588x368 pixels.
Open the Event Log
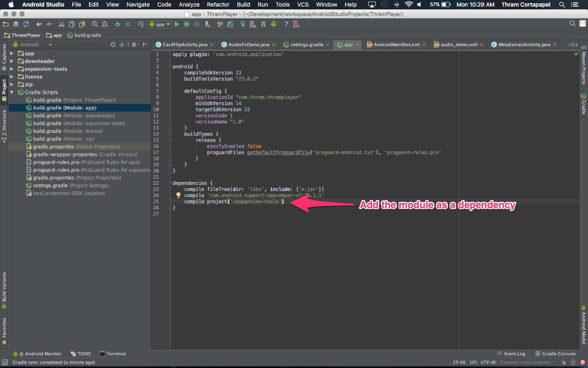click(x=511, y=354)
